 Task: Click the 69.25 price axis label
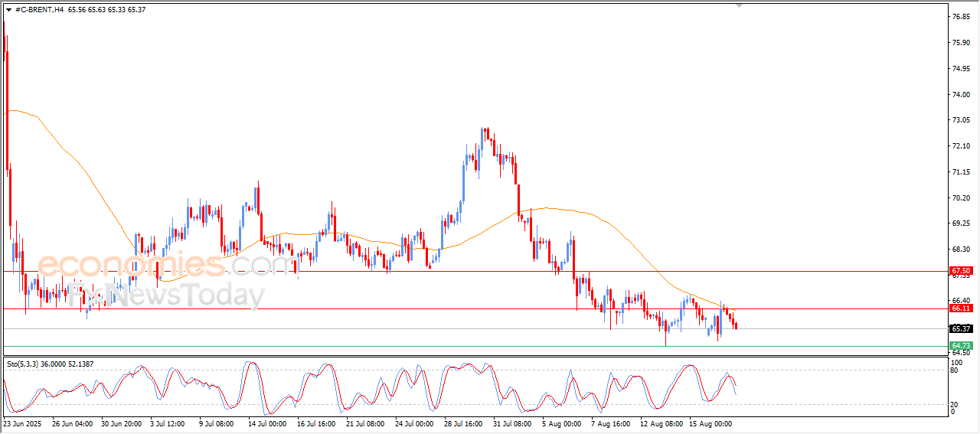(961, 224)
